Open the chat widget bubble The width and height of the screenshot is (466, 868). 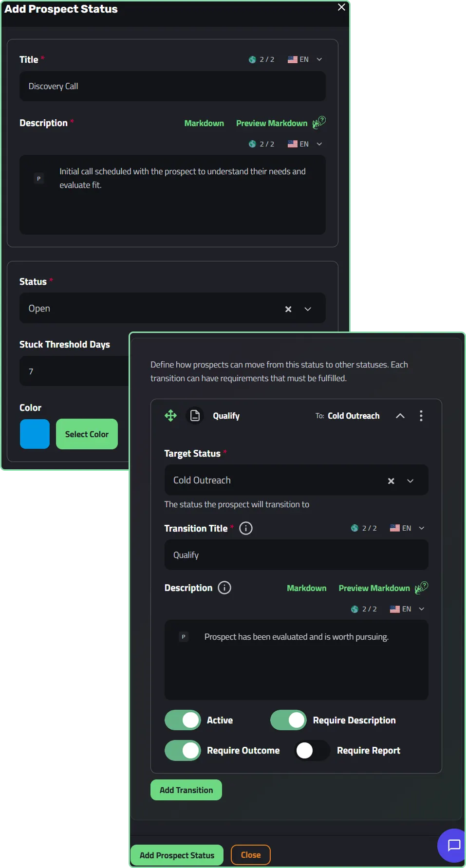click(x=453, y=845)
